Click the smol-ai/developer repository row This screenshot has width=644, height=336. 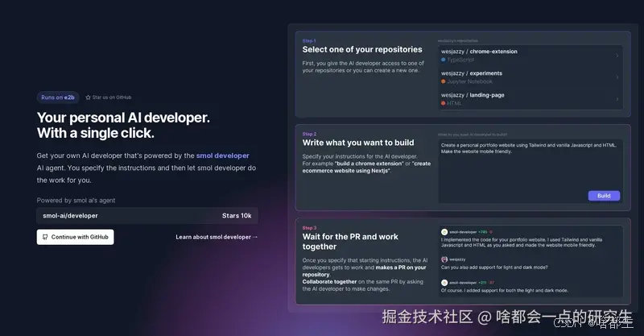(147, 215)
